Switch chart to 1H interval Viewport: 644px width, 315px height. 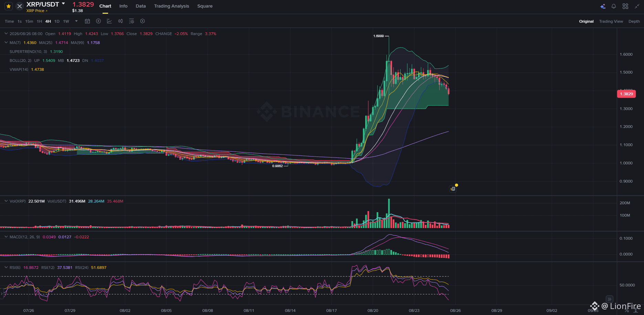(x=39, y=21)
